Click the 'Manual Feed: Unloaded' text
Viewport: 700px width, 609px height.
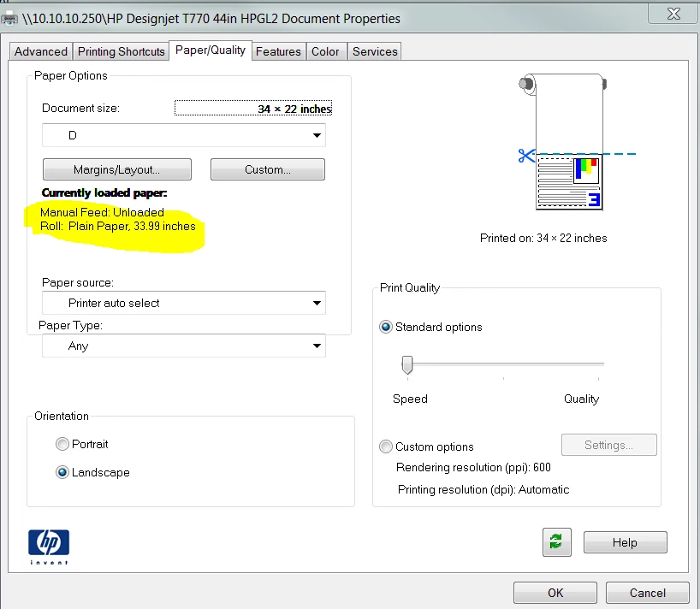click(x=102, y=212)
